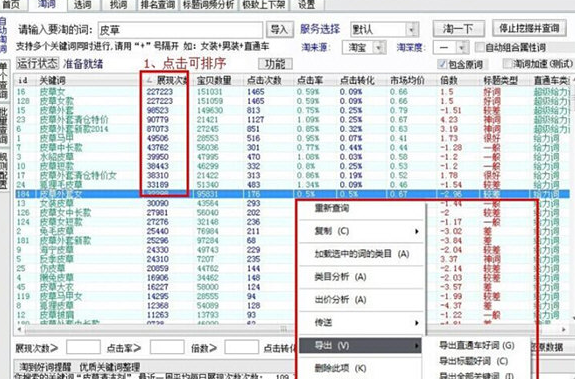Open the 复制 (C) submenu
575x379 pixels.
click(361, 231)
